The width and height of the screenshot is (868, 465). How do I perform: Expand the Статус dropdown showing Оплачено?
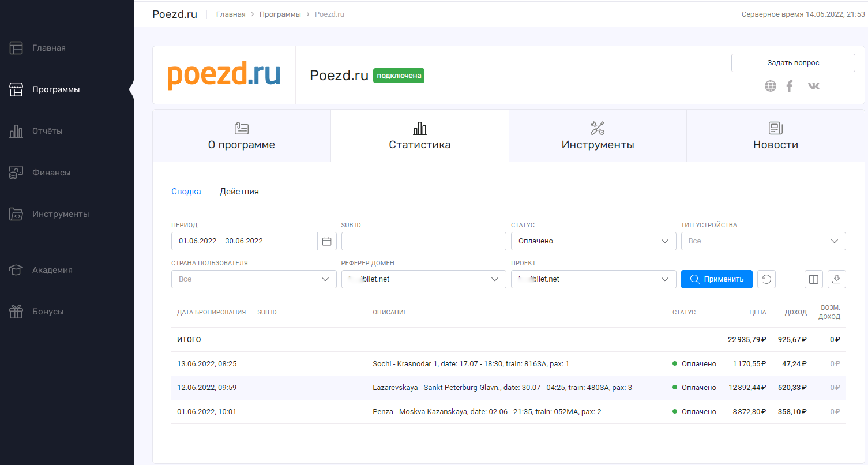click(x=593, y=241)
